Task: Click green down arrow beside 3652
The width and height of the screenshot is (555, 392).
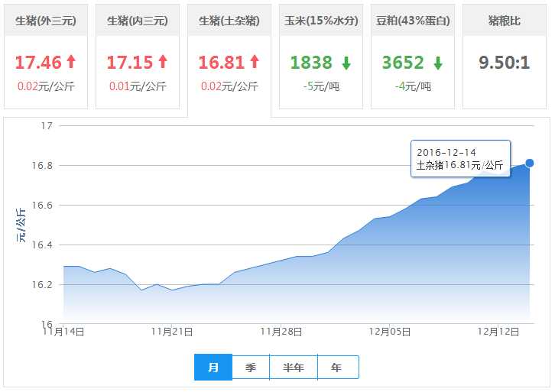Action: (438, 63)
